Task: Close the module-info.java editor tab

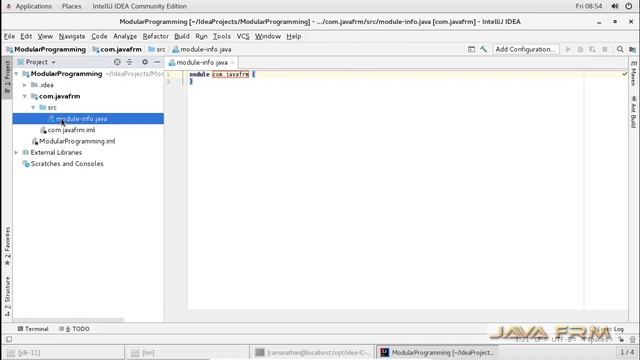Action: tap(233, 62)
